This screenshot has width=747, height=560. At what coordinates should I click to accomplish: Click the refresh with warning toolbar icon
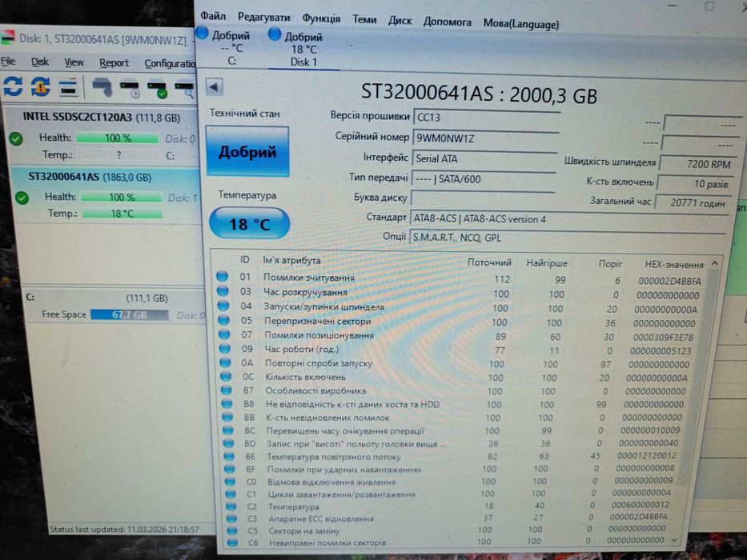[x=41, y=87]
